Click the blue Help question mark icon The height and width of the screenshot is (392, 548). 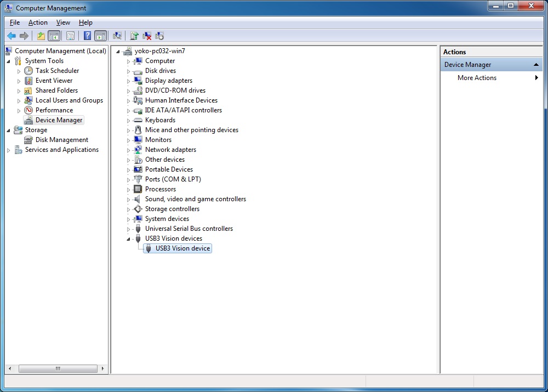[87, 36]
